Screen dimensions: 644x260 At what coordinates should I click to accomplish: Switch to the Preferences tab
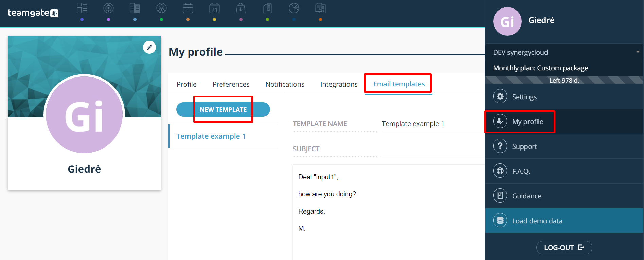(231, 84)
